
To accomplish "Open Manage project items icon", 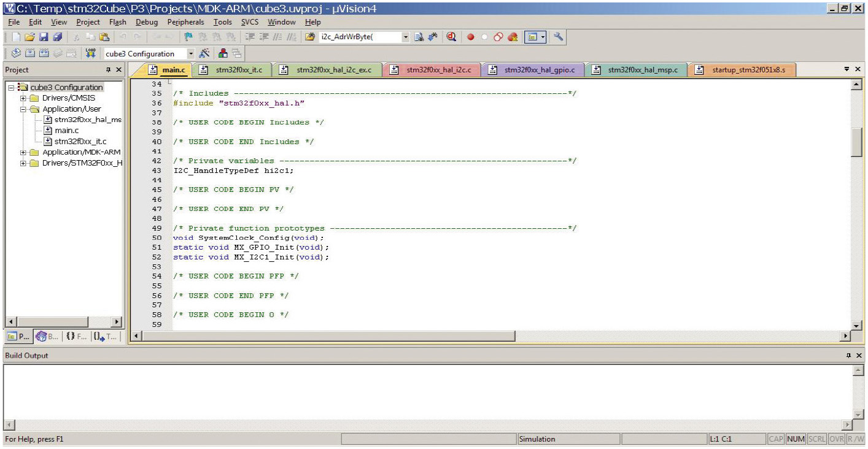I will coord(223,53).
